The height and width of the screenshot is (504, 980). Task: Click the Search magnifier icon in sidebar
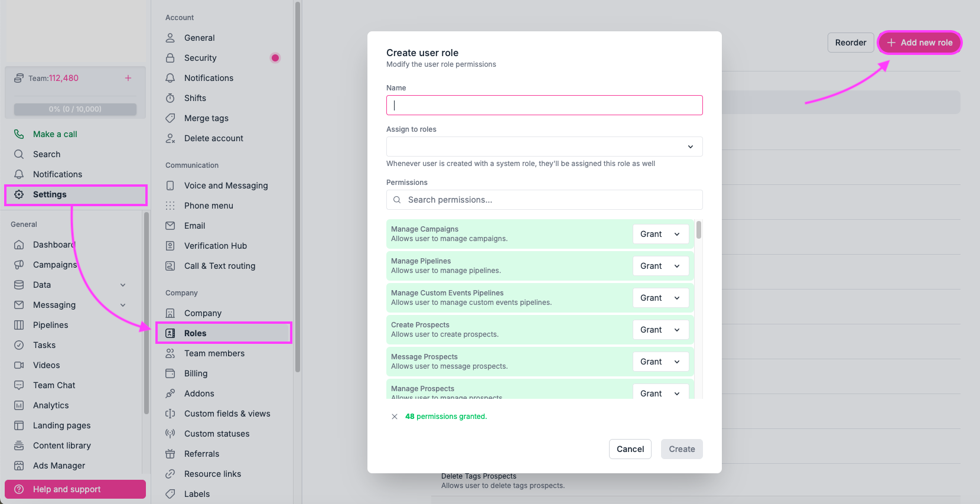19,154
